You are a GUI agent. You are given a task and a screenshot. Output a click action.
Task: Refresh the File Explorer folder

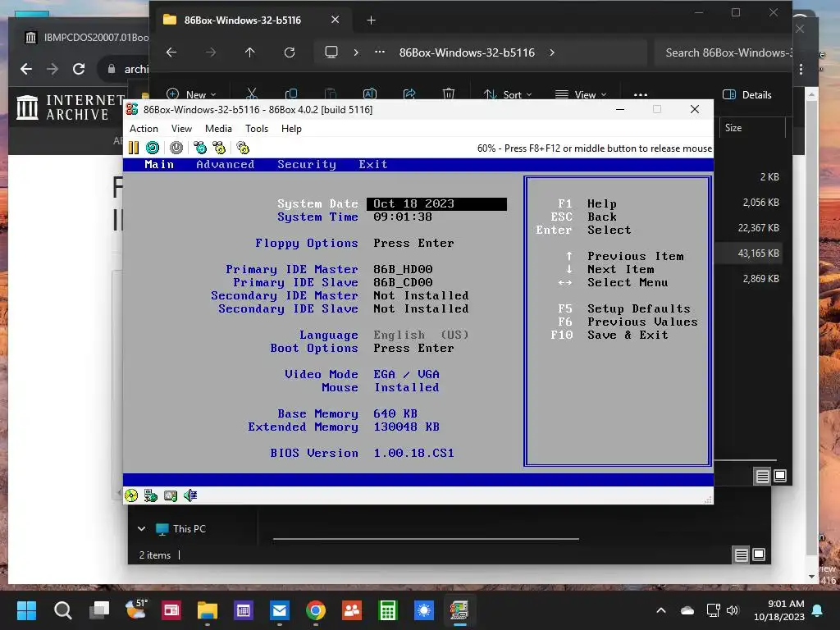click(x=290, y=52)
